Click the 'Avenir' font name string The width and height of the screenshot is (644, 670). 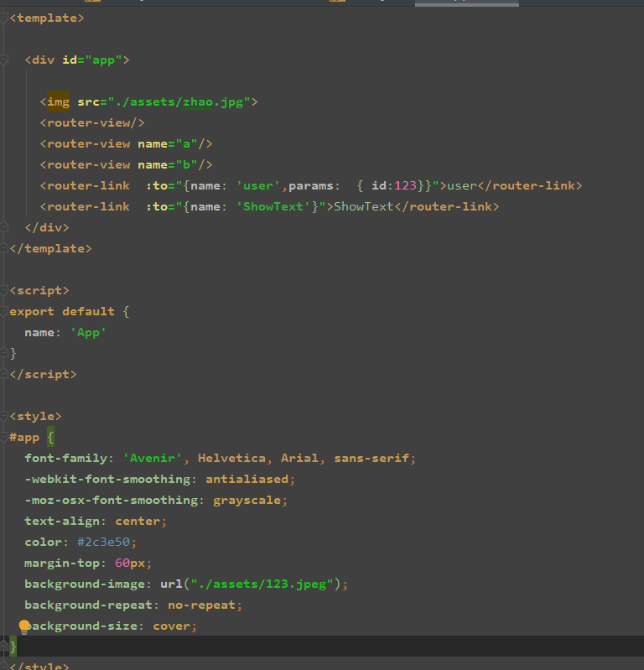point(153,458)
